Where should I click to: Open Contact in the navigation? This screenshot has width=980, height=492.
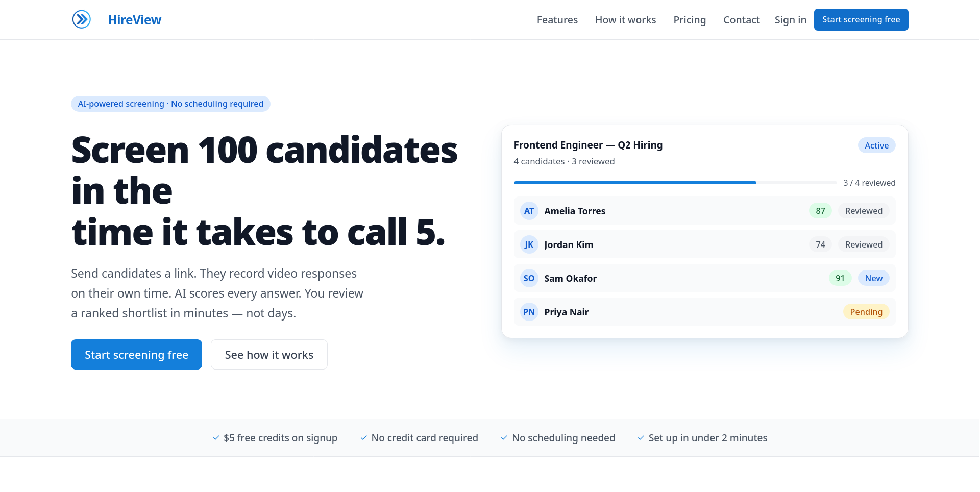(x=742, y=20)
